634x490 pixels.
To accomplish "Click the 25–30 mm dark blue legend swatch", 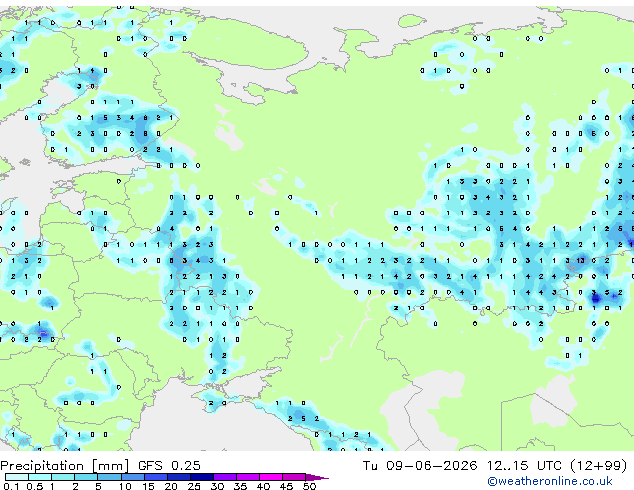I will tap(202, 477).
